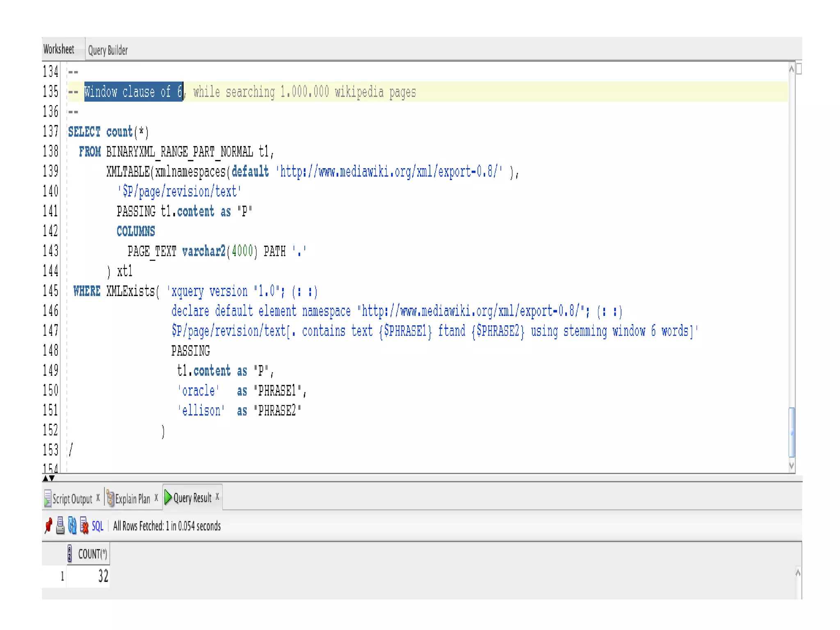Screen dimensions: 840x630
Task: Click the green Query Result arrow icon
Action: coord(168,498)
